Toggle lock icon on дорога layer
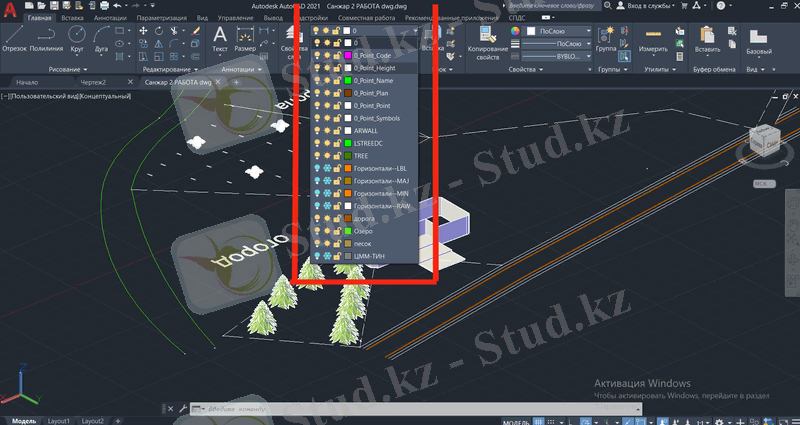 [x=337, y=218]
